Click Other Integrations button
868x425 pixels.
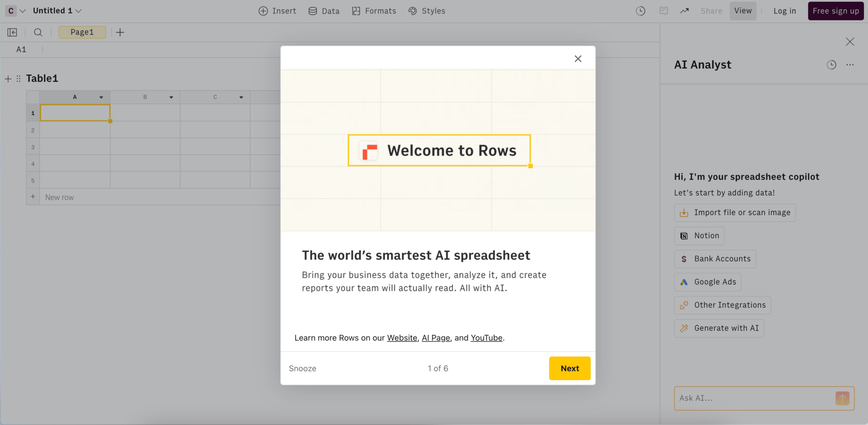click(x=723, y=305)
